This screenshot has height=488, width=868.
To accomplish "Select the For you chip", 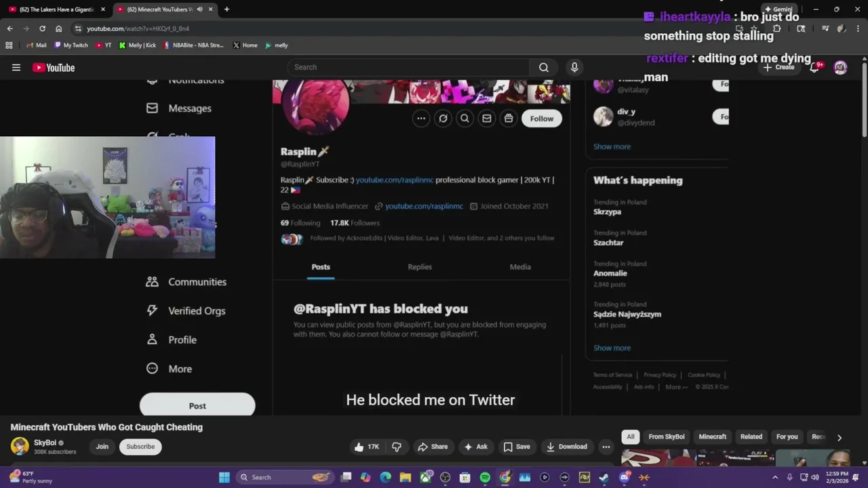I will tap(787, 437).
